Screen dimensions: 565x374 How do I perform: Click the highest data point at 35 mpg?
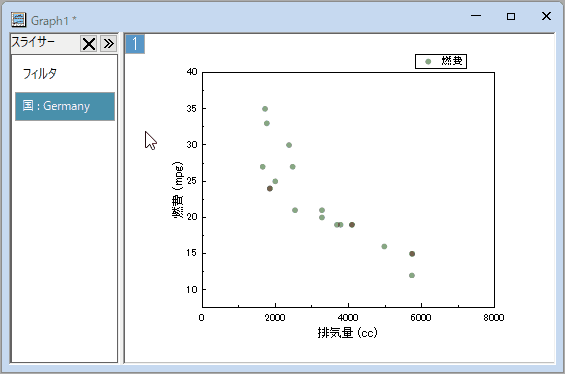pos(265,109)
